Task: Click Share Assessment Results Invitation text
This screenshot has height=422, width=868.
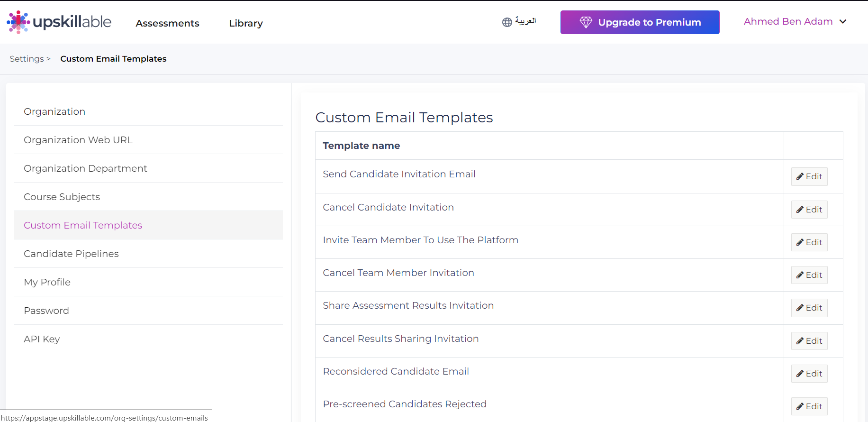Action: (408, 305)
